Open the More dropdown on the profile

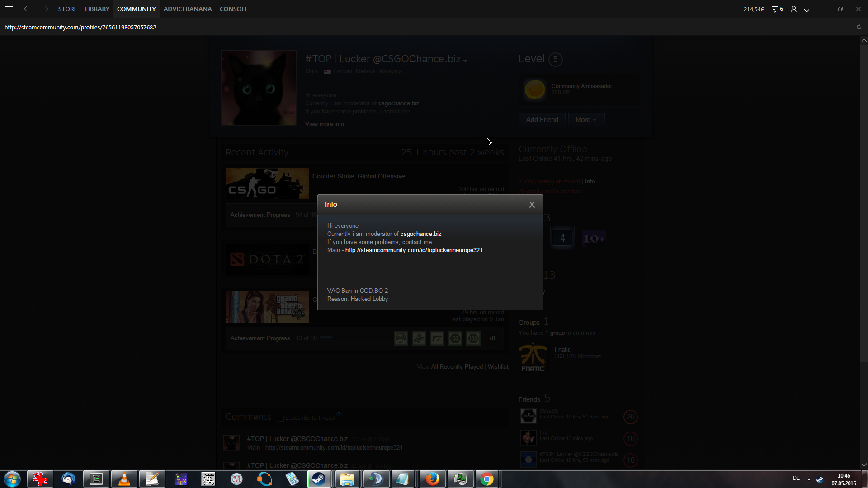click(x=586, y=120)
